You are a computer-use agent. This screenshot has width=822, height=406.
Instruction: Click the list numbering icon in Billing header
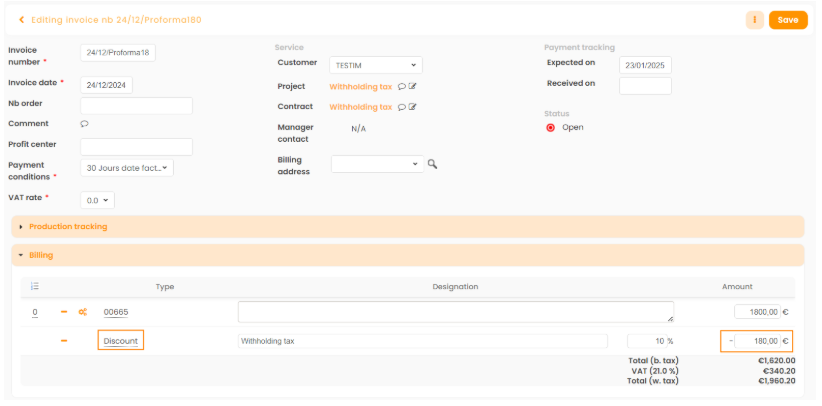tap(35, 286)
